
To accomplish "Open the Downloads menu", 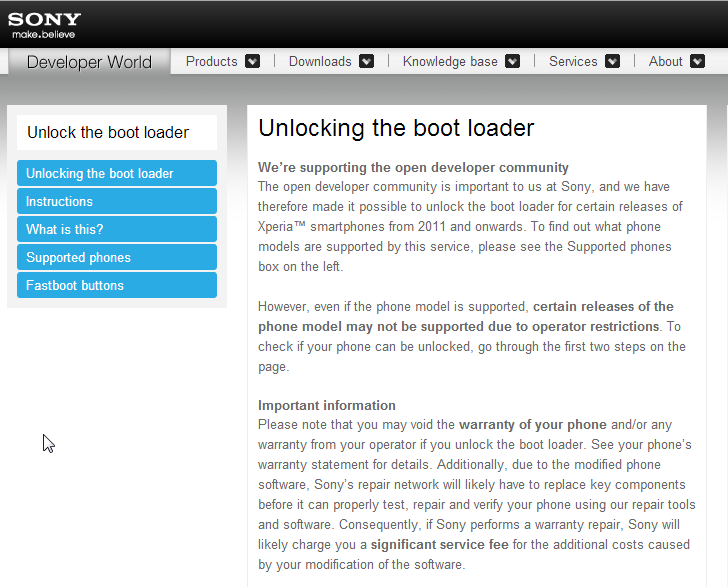I will (x=320, y=61).
